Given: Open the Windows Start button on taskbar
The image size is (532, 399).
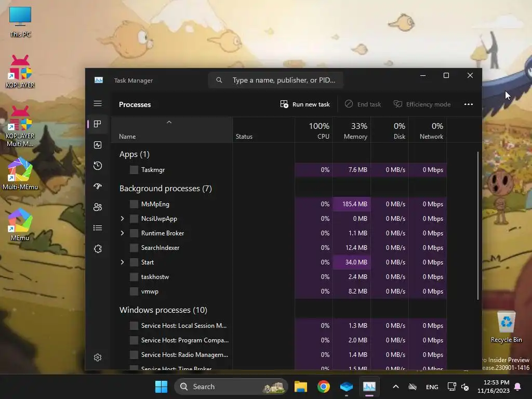Looking at the screenshot, I should 161,387.
